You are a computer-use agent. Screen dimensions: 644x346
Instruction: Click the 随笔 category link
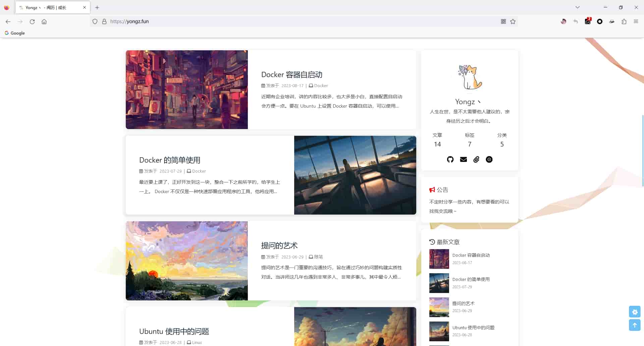318,257
